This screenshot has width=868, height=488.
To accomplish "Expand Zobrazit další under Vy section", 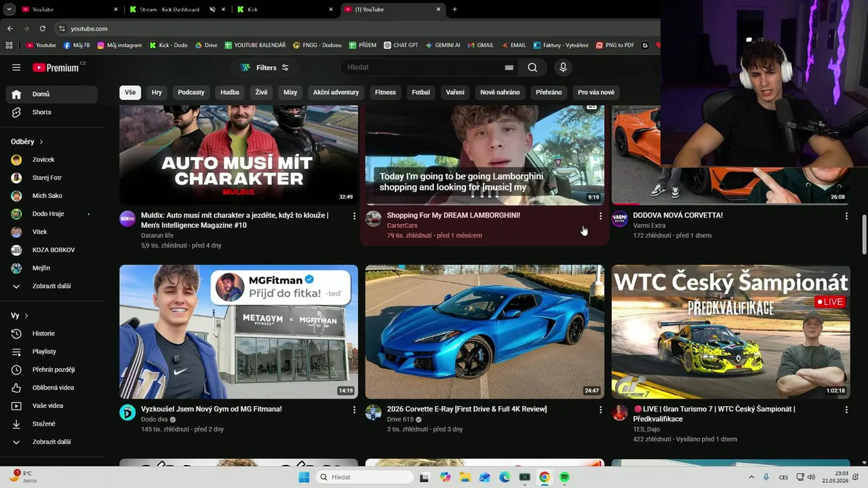I will [52, 442].
